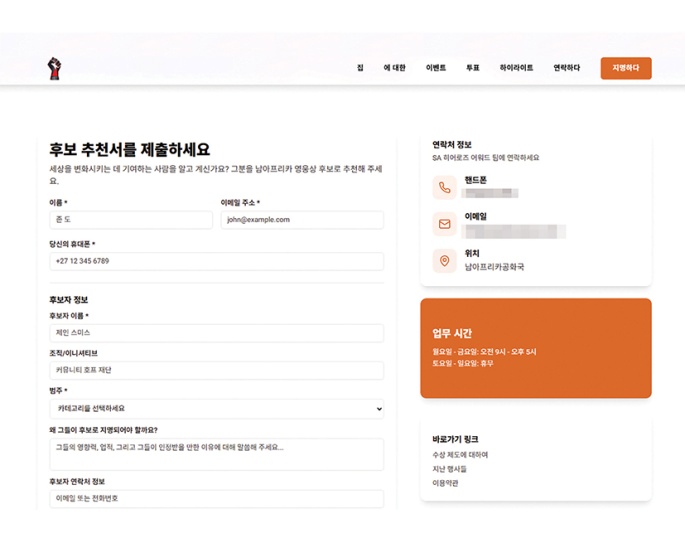Select 투표 in the navigation bar

[x=473, y=68]
